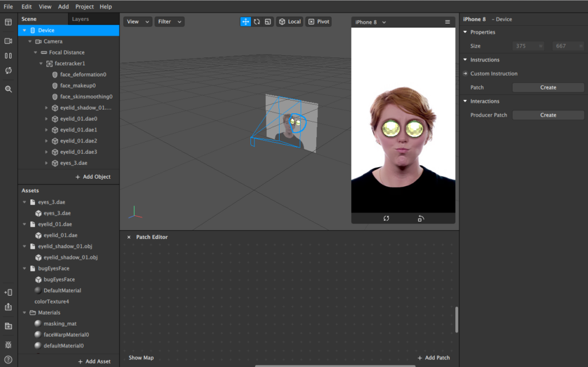Open the search magnifier in left sidebar
This screenshot has height=367, width=588.
click(x=8, y=90)
